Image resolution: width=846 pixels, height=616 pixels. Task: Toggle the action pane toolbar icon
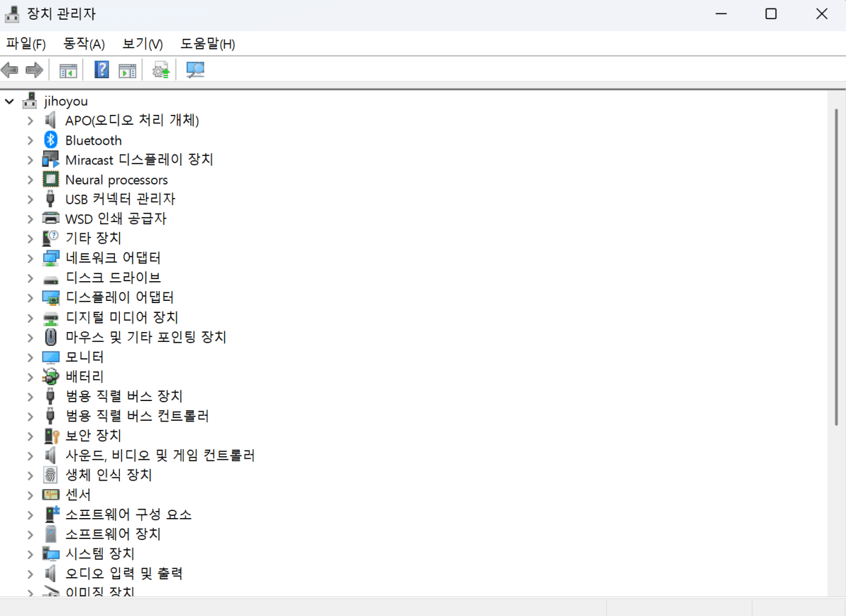click(127, 70)
